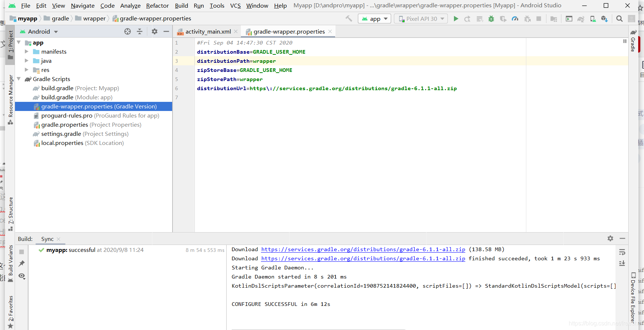The image size is (644, 330).
Task: Collapse the app module tree node
Action: [19, 43]
